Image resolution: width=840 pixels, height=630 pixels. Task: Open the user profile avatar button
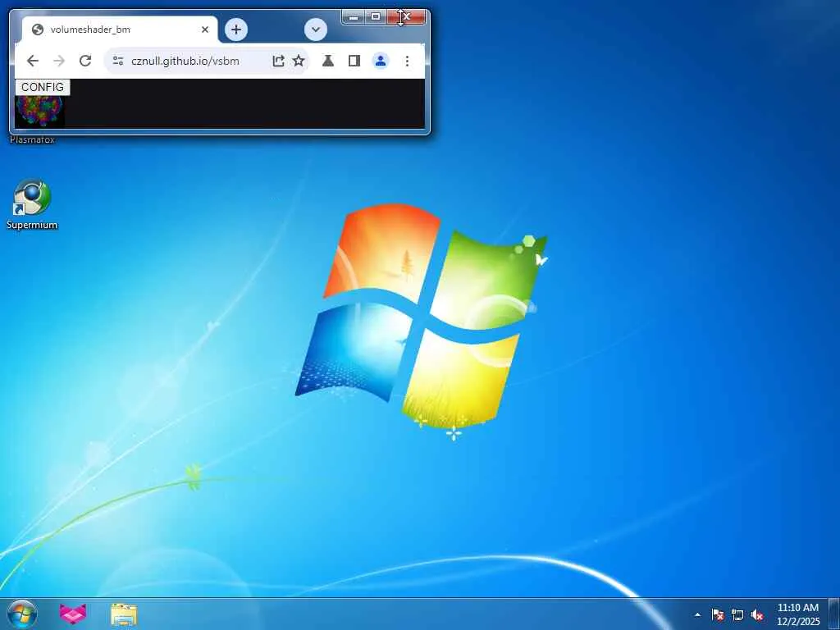[x=381, y=61]
